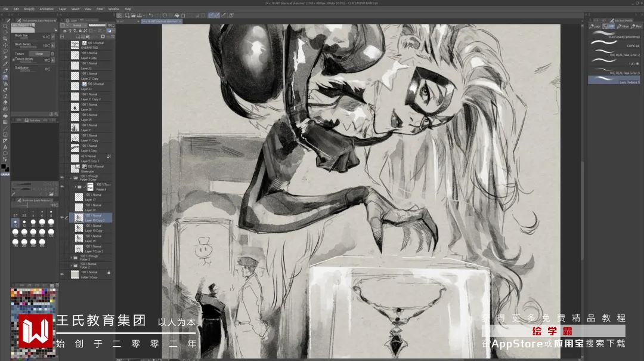This screenshot has width=644, height=361.
Task: Click the Mortar texture button
Action: click(39, 54)
